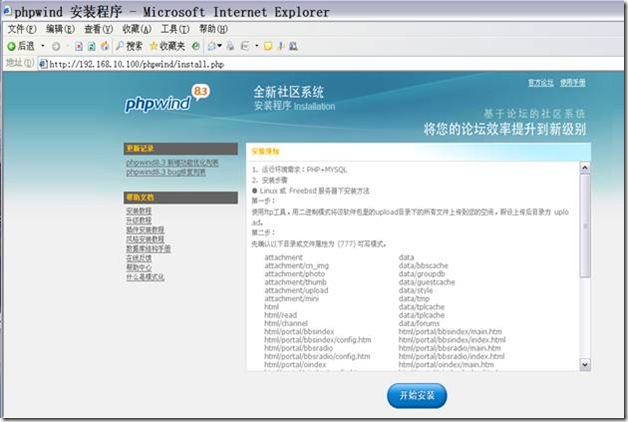Click the 'attachment/photo' text entry
This screenshot has width=628, height=422.
(294, 274)
